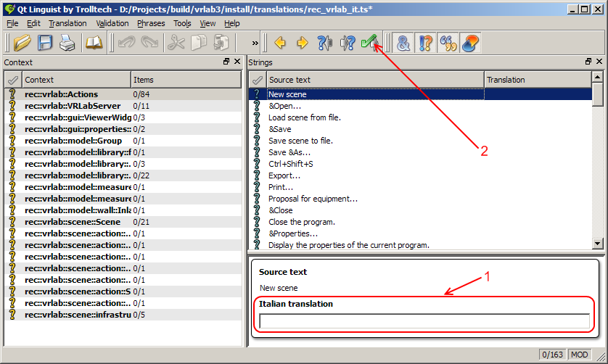Float the Strings dock panel
This screenshot has width=608, height=364.
[x=588, y=61]
